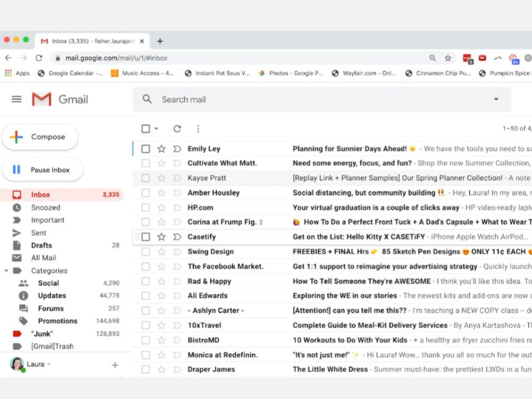Star the Emily Ley email
Image resolution: width=532 pixels, height=399 pixels.
[161, 148]
